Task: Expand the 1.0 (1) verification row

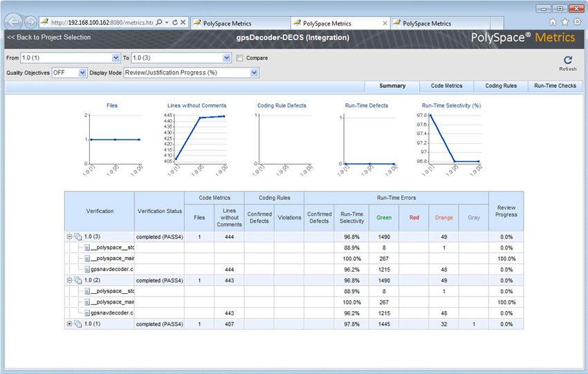Action: (x=69, y=324)
